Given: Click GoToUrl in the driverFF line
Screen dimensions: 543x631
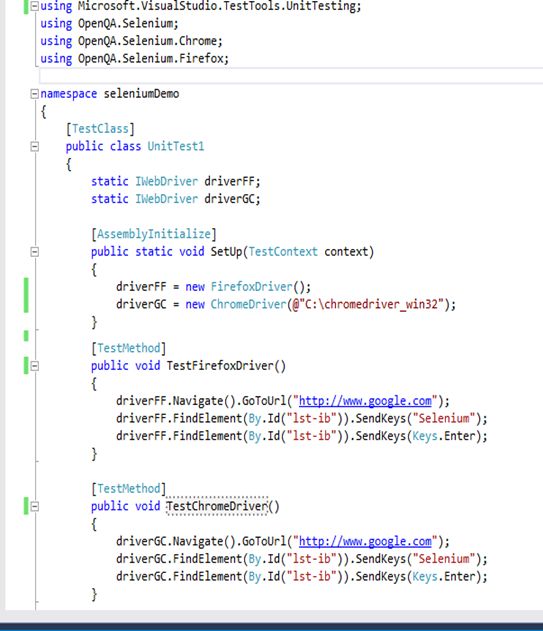Looking at the screenshot, I should coord(264,401).
